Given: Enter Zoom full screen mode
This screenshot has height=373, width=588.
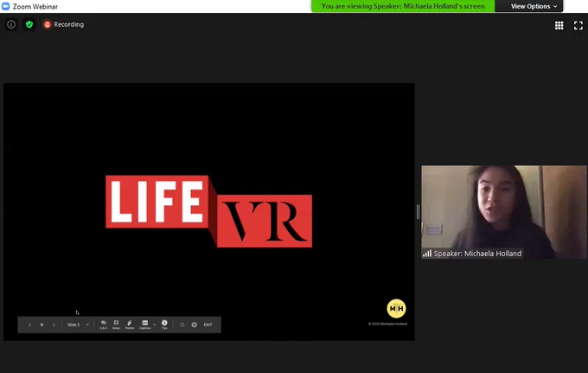Looking at the screenshot, I should 578,25.
